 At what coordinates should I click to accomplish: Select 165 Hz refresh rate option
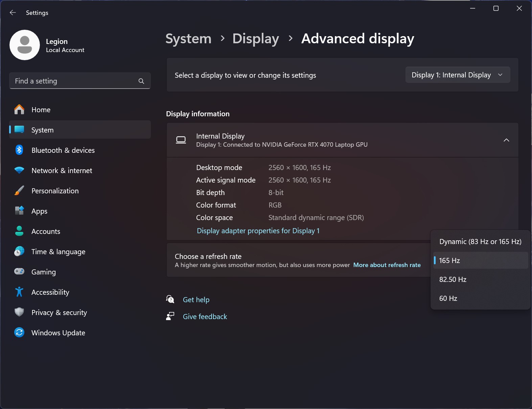(x=480, y=260)
